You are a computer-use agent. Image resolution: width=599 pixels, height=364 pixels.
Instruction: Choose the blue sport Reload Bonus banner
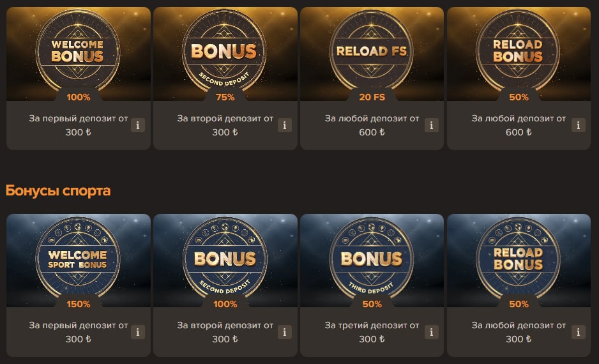tap(519, 261)
